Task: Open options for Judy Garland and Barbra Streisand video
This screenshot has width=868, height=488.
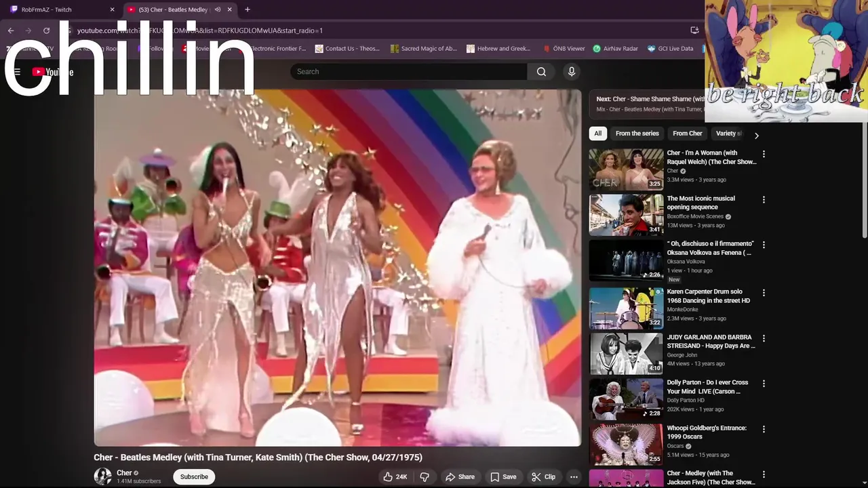Action: (764, 338)
